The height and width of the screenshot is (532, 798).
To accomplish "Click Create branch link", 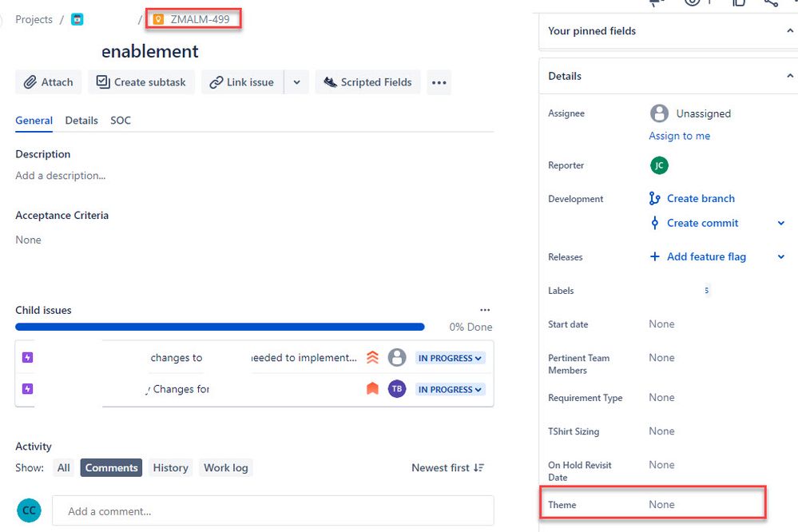I will [701, 199].
